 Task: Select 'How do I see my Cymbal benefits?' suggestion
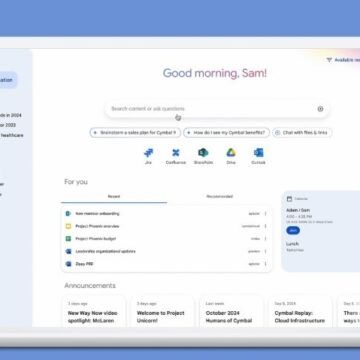point(226,133)
